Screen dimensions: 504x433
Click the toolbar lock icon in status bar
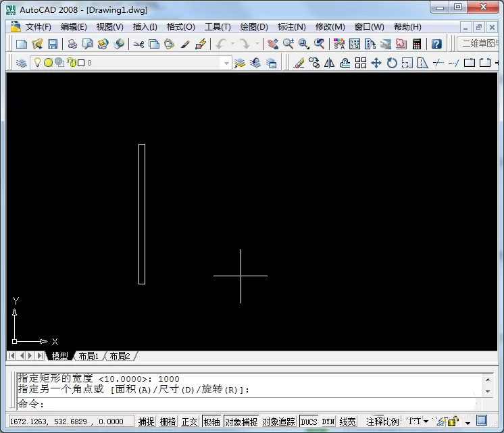coord(453,421)
